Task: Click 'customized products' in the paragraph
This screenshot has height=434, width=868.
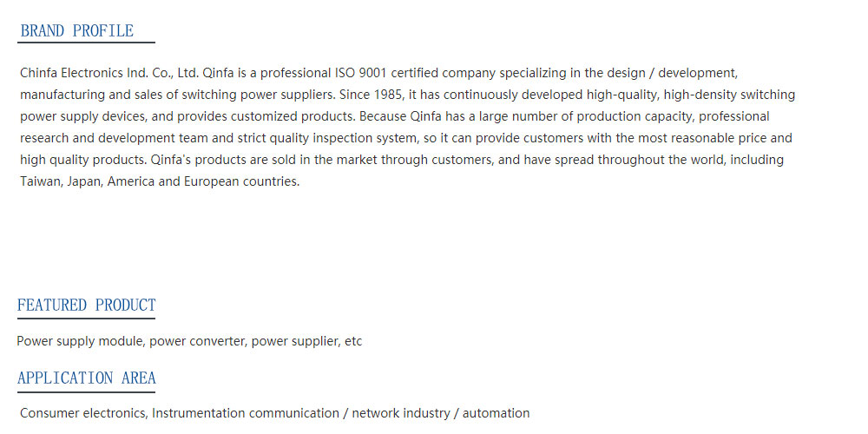Action: click(293, 117)
